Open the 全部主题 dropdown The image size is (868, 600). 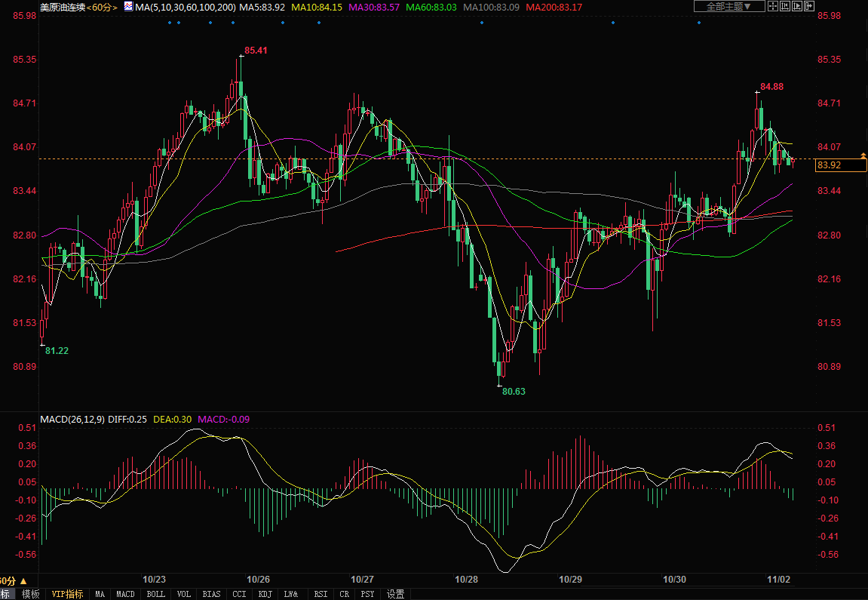(x=728, y=6)
